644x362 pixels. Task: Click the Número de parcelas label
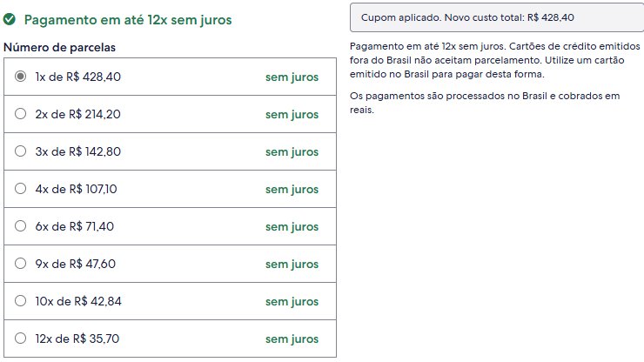pos(59,47)
